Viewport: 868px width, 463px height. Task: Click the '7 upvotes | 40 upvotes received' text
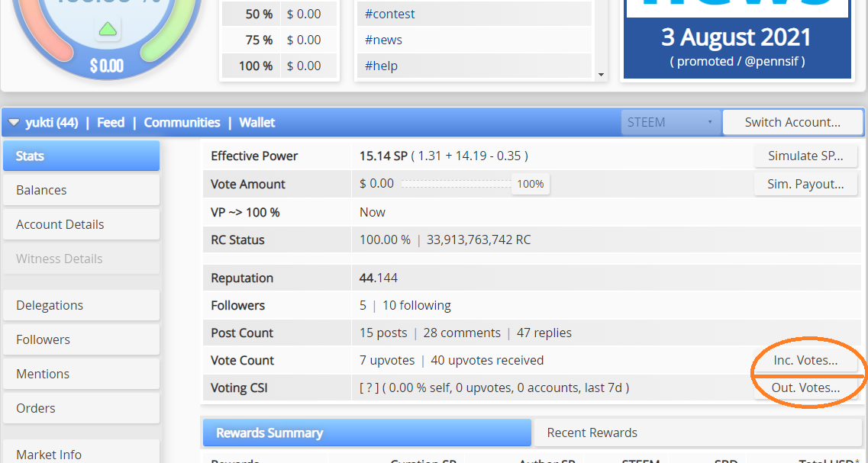[451, 360]
